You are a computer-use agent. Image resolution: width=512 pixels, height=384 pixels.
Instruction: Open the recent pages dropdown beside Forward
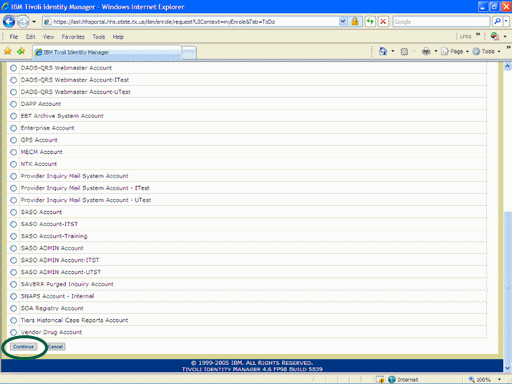click(34, 22)
